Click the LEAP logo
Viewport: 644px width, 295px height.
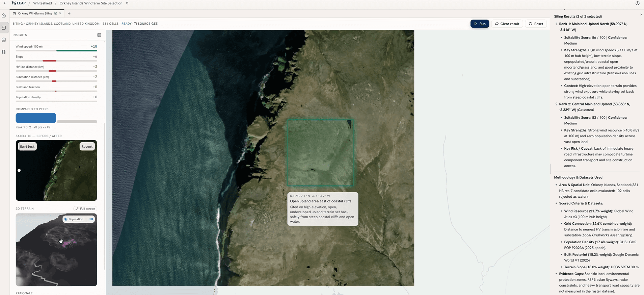click(19, 3)
